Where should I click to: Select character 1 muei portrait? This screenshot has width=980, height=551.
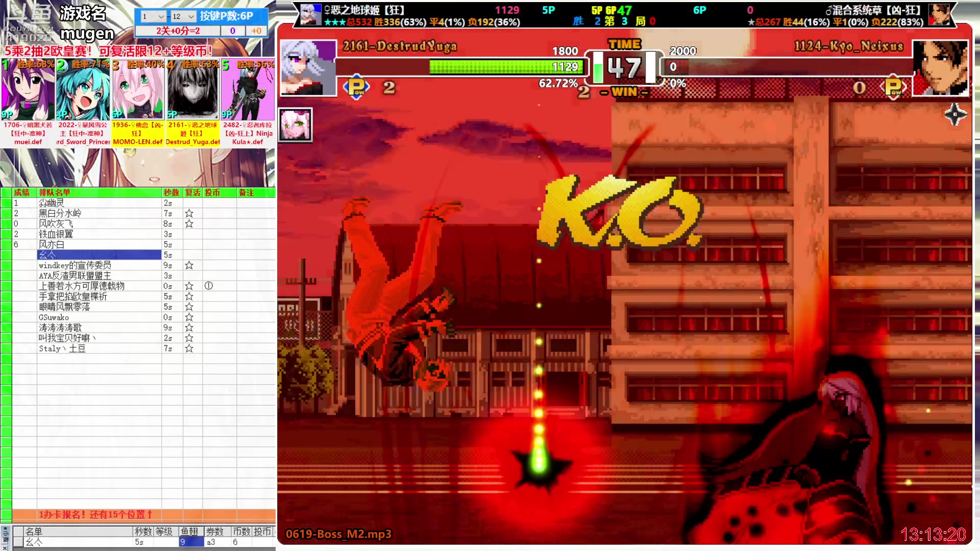[28, 89]
